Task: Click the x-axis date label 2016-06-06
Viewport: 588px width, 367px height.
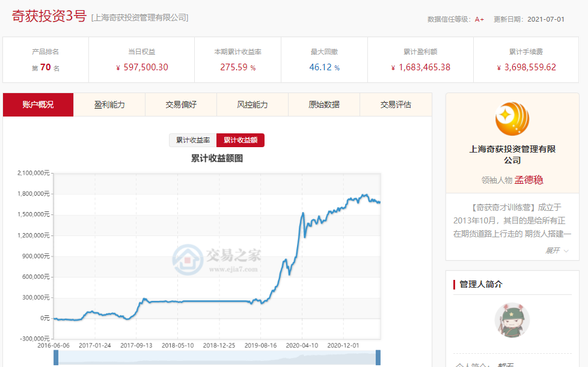Action: click(54, 345)
